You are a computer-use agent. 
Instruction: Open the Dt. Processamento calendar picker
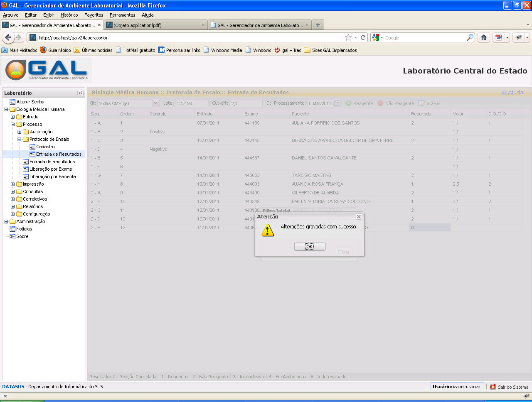tap(337, 103)
